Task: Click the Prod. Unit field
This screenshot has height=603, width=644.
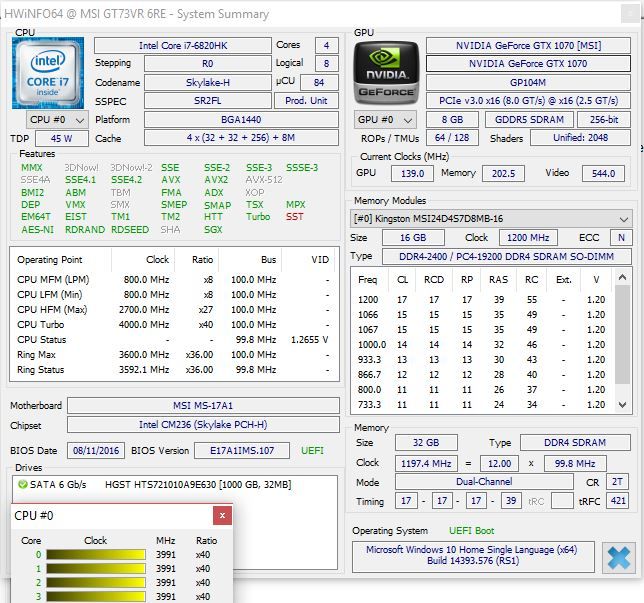Action: point(306,101)
